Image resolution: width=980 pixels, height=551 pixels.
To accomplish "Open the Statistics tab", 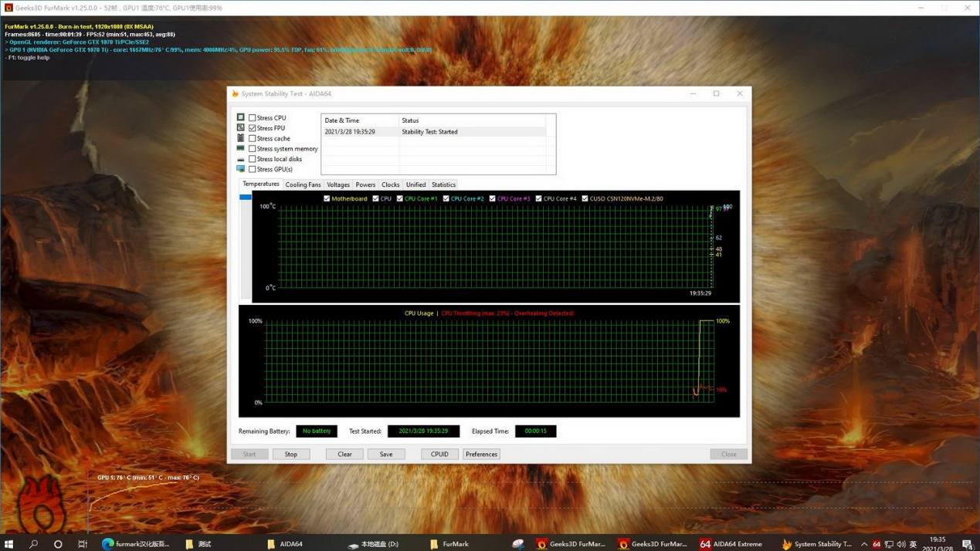I will click(443, 184).
